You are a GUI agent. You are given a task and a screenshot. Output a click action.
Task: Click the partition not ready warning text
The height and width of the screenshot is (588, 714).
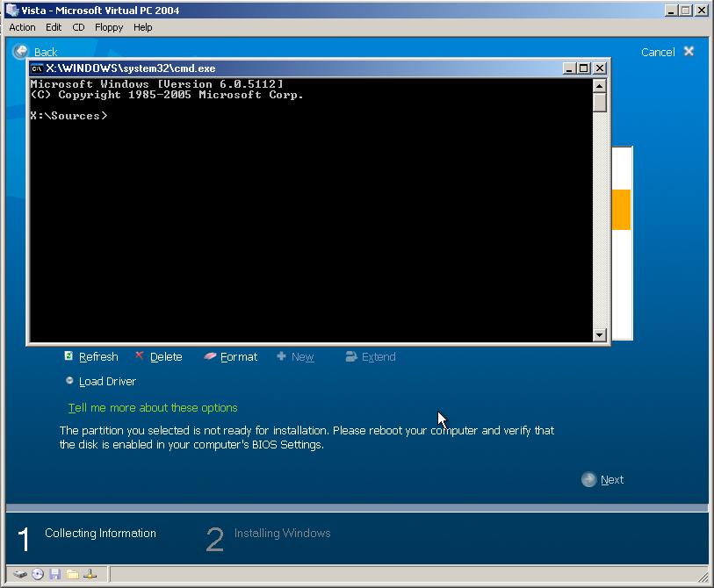click(307, 437)
